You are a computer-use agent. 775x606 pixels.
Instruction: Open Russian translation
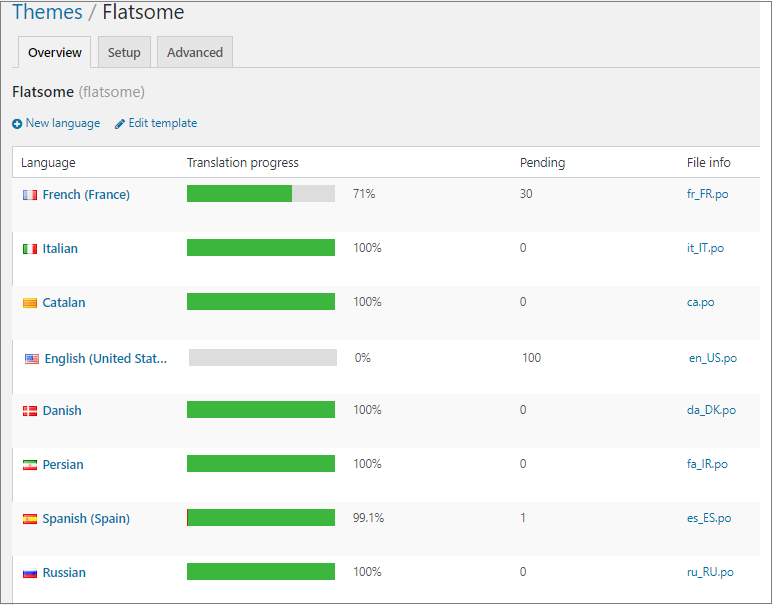64,573
